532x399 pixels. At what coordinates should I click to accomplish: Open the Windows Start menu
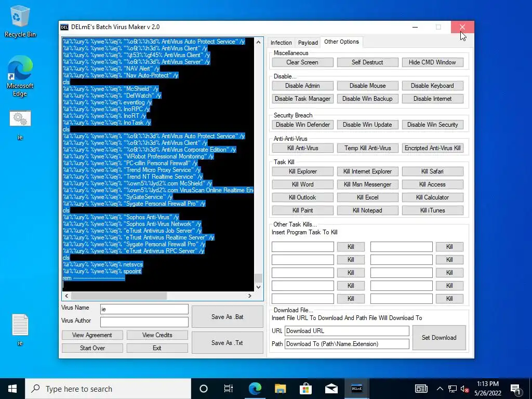12,389
